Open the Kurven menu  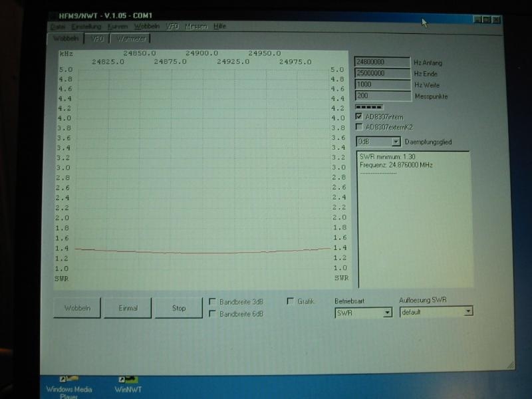point(118,27)
